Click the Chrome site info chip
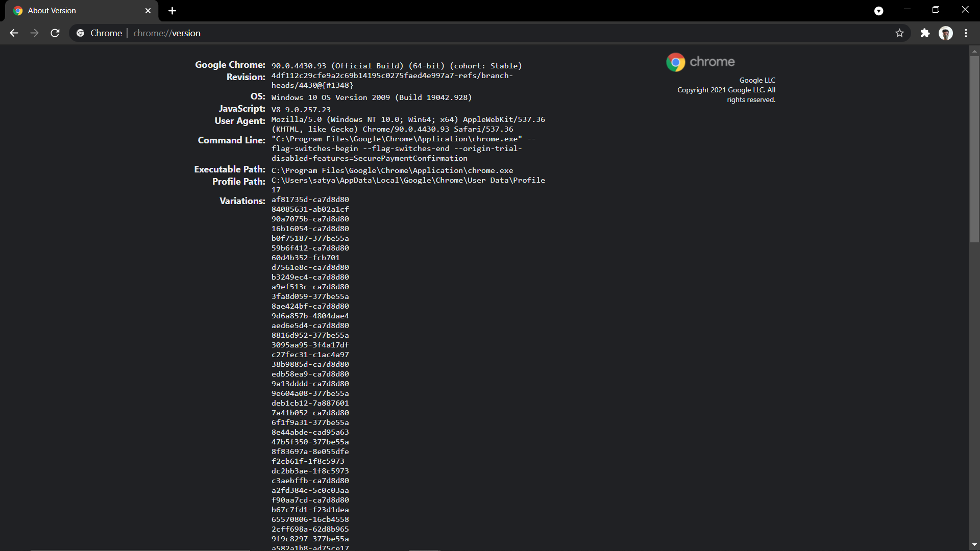Screen dimensions: 980x551 pyautogui.click(x=100, y=33)
